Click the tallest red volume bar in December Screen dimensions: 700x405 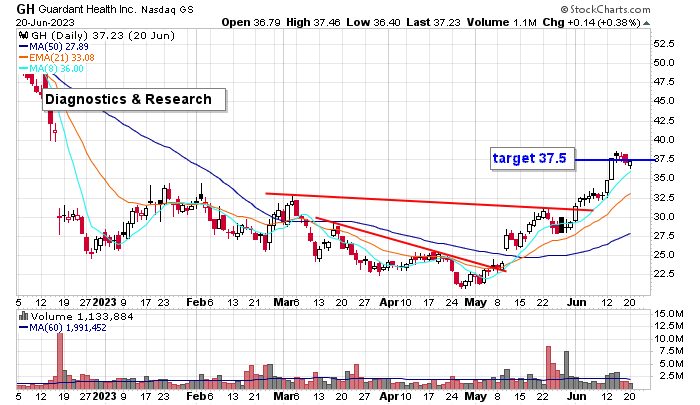[x=60, y=361]
